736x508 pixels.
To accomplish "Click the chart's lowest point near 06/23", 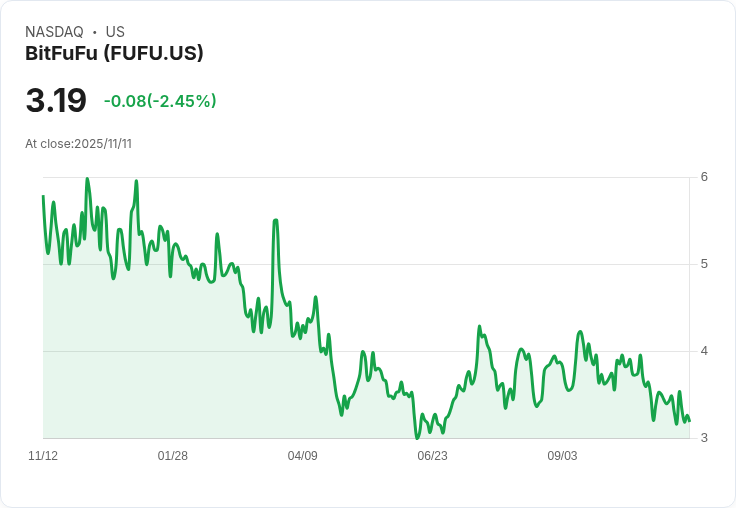I will coord(417,438).
